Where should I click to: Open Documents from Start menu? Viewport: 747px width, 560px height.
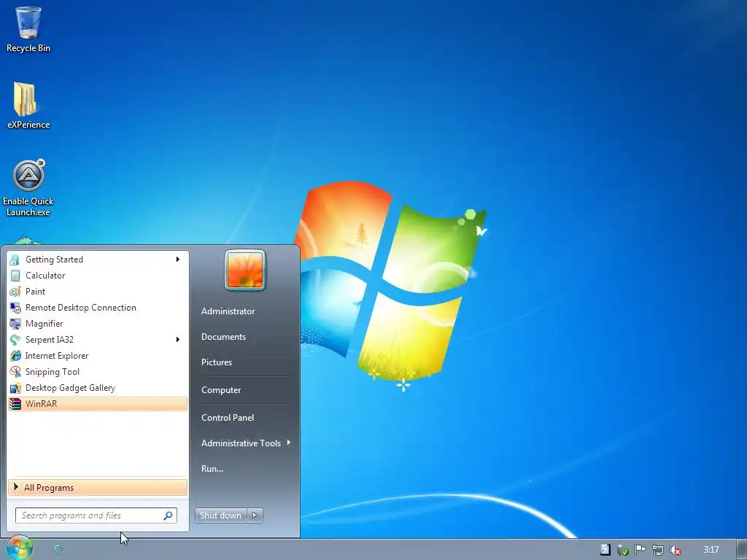223,337
